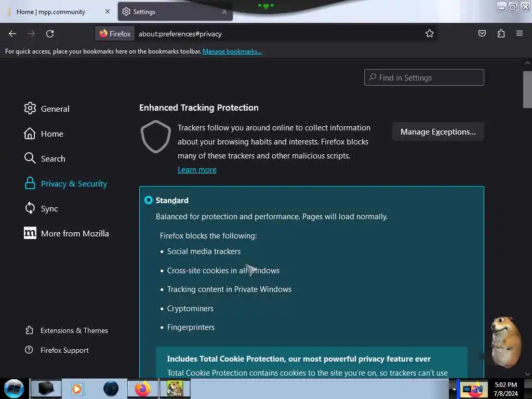Open General settings category
The width and height of the screenshot is (532, 399).
coord(47,109)
